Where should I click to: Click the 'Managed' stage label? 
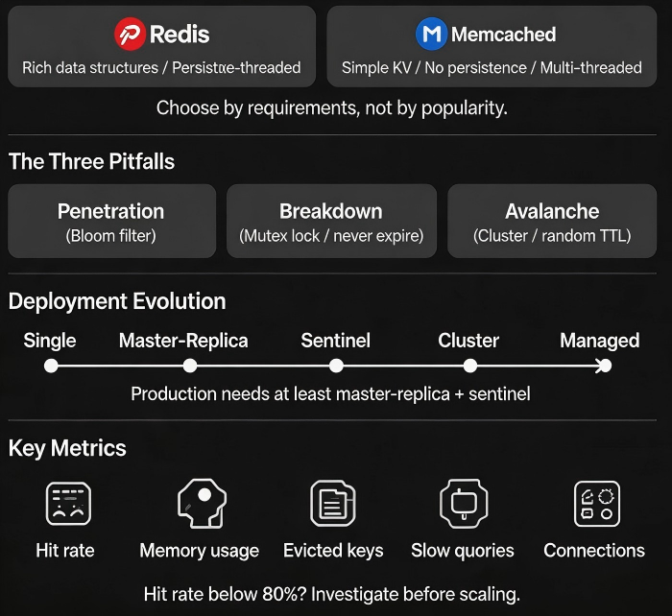tap(600, 341)
